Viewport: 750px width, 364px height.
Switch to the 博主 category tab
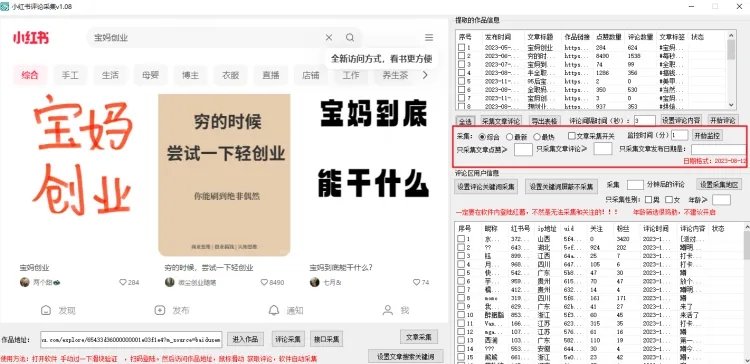tap(190, 75)
